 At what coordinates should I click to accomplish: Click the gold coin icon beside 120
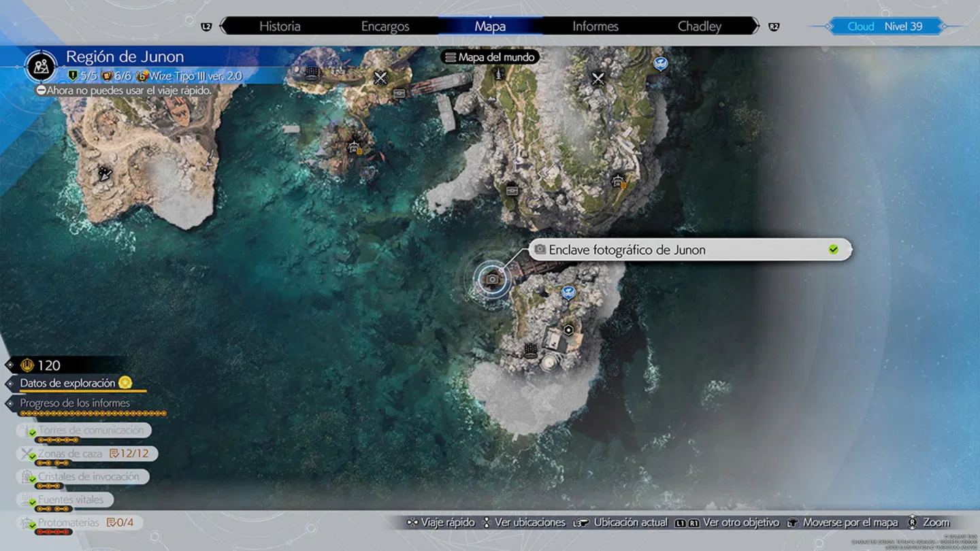point(28,365)
